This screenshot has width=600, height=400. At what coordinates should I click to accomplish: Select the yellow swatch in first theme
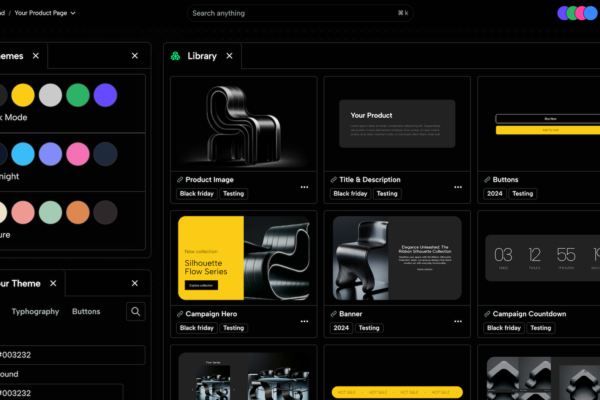(22, 96)
